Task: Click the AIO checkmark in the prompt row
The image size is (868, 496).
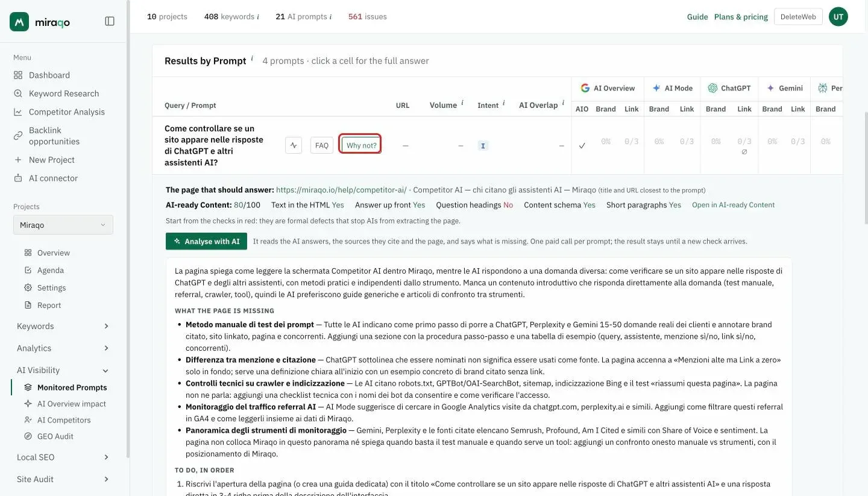Action: point(582,145)
